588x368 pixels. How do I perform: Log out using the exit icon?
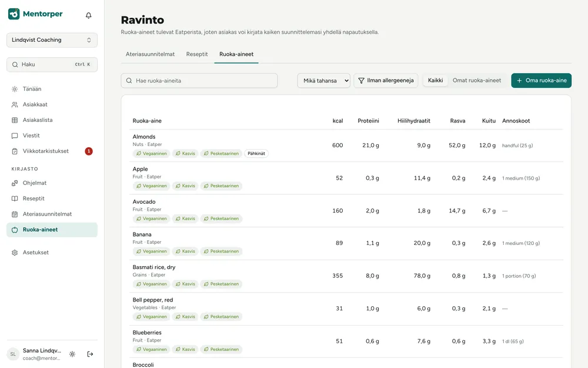tap(90, 354)
